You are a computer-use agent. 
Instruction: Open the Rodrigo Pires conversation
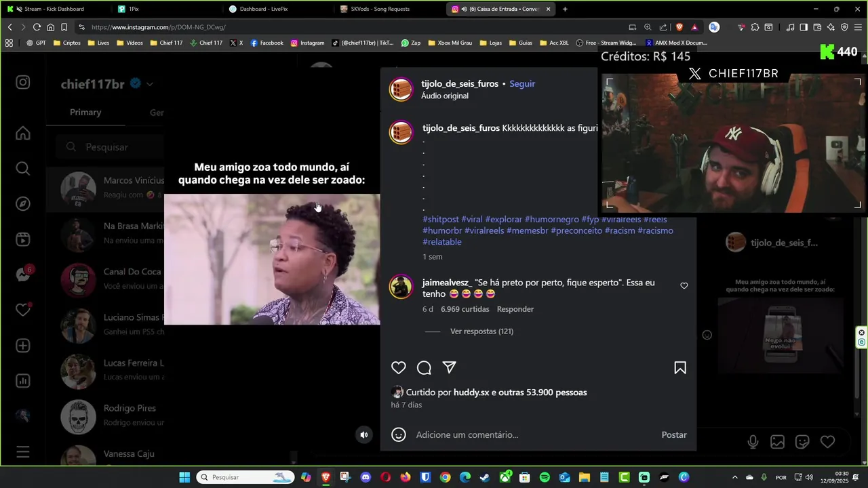[105, 415]
